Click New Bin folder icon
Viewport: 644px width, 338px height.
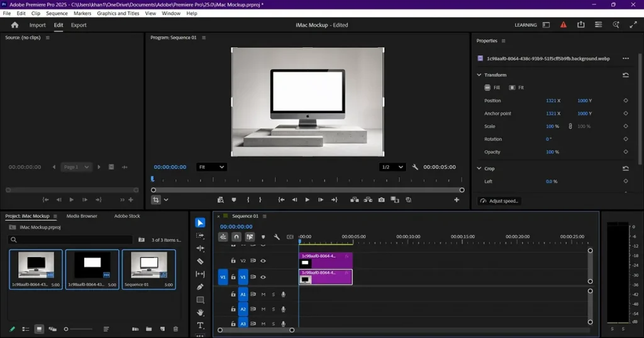pyautogui.click(x=148, y=329)
